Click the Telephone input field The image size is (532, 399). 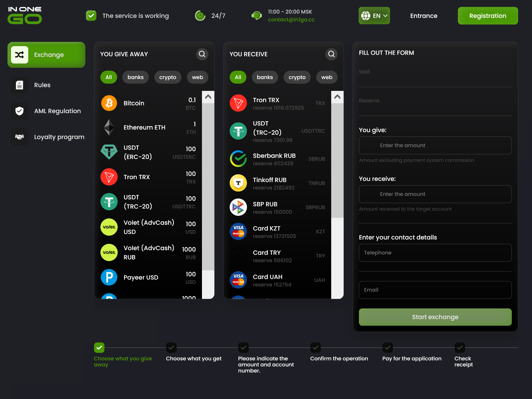pos(435,253)
